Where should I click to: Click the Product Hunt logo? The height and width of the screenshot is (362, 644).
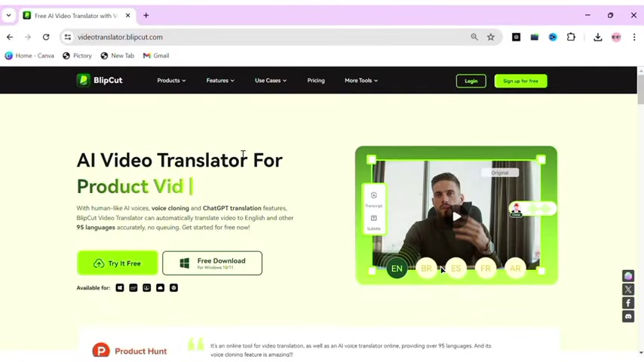130,351
